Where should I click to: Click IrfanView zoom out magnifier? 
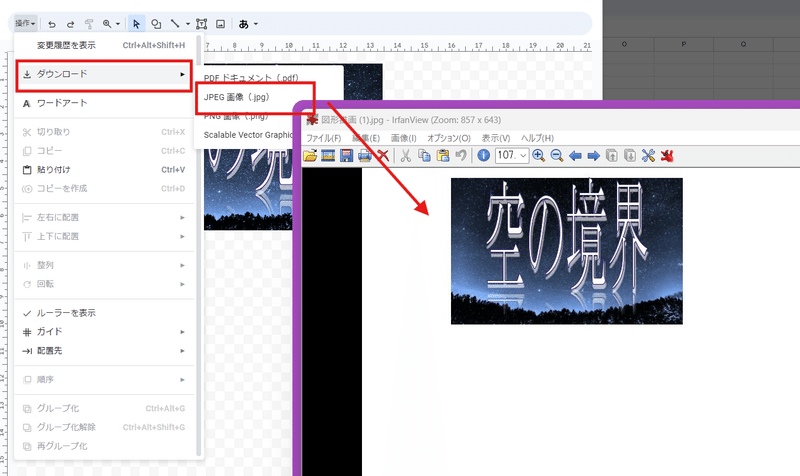tap(557, 156)
